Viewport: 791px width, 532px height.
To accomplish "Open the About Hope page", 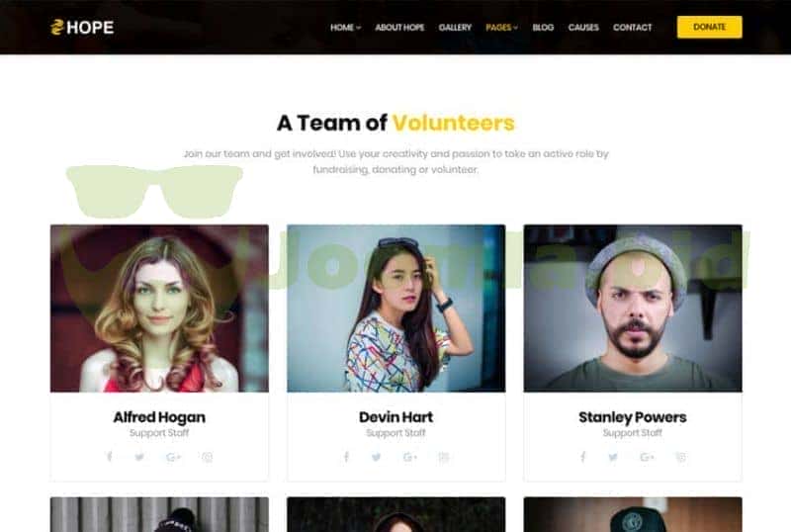I will point(399,28).
